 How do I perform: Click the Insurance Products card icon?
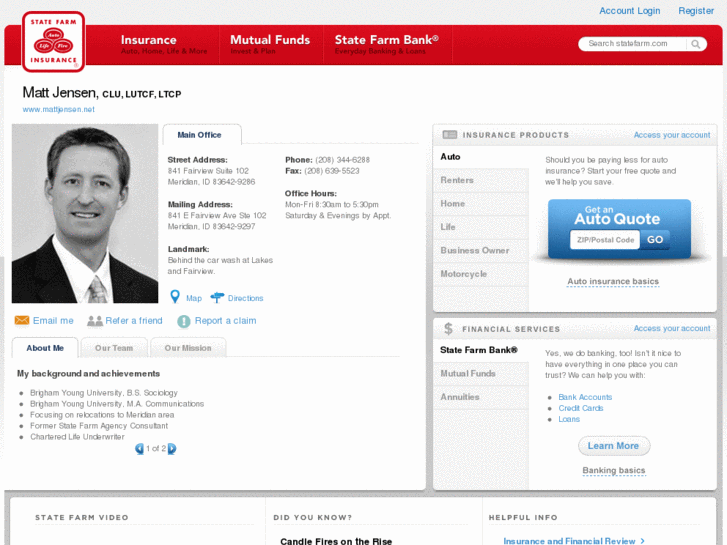[449, 135]
